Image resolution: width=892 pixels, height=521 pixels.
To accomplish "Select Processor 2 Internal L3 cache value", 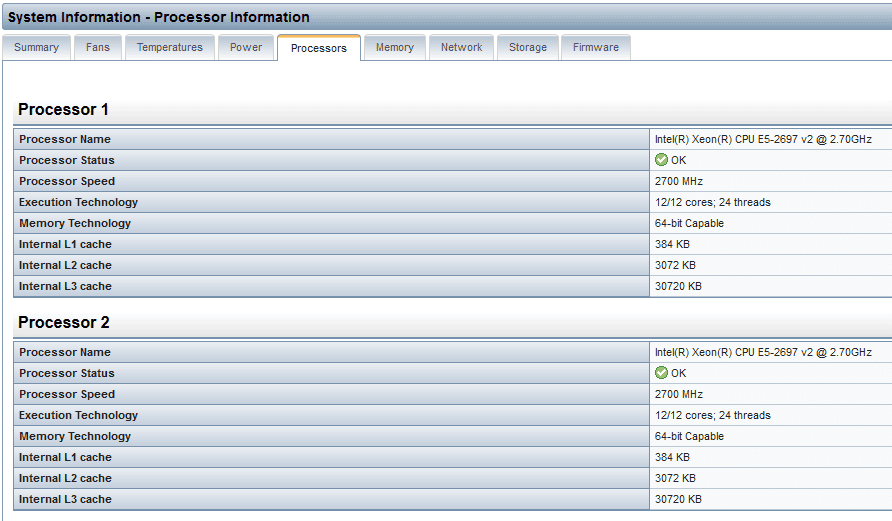I will (678, 499).
